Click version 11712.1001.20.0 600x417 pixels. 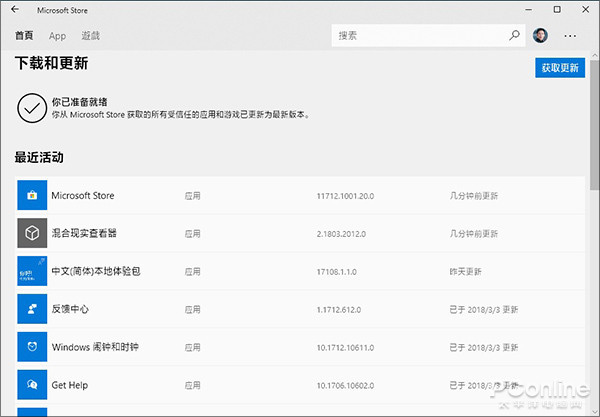(x=345, y=196)
